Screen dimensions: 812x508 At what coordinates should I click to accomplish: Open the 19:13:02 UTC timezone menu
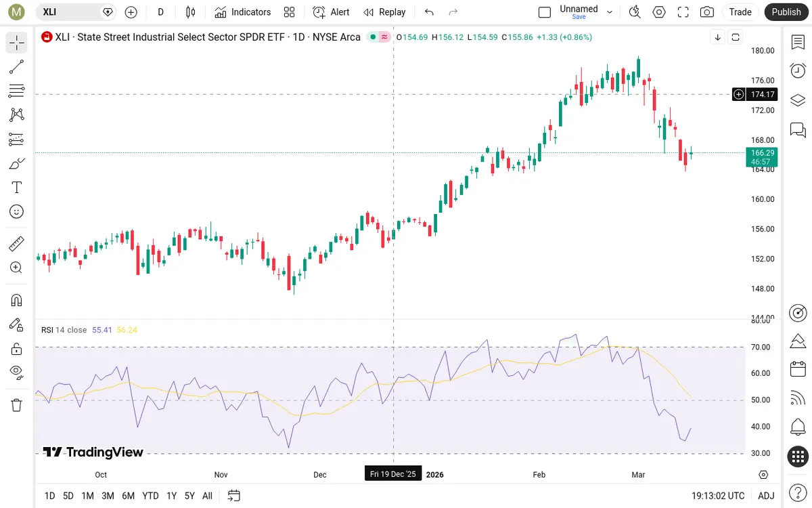pyautogui.click(x=718, y=496)
